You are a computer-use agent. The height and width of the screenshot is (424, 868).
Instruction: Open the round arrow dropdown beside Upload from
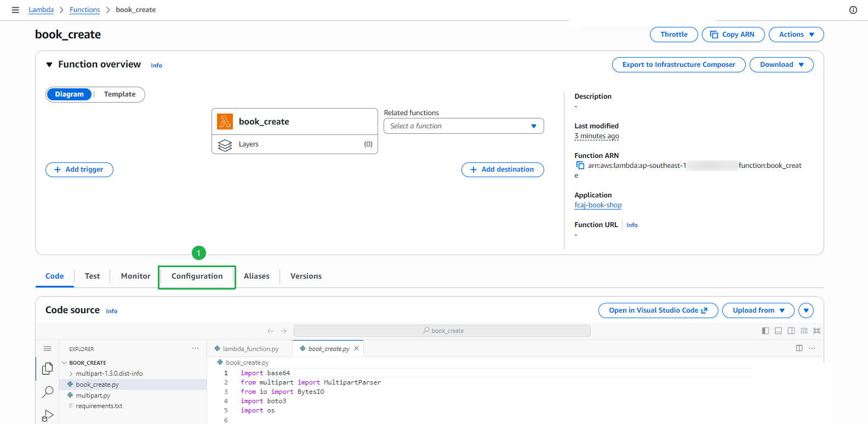(806, 310)
